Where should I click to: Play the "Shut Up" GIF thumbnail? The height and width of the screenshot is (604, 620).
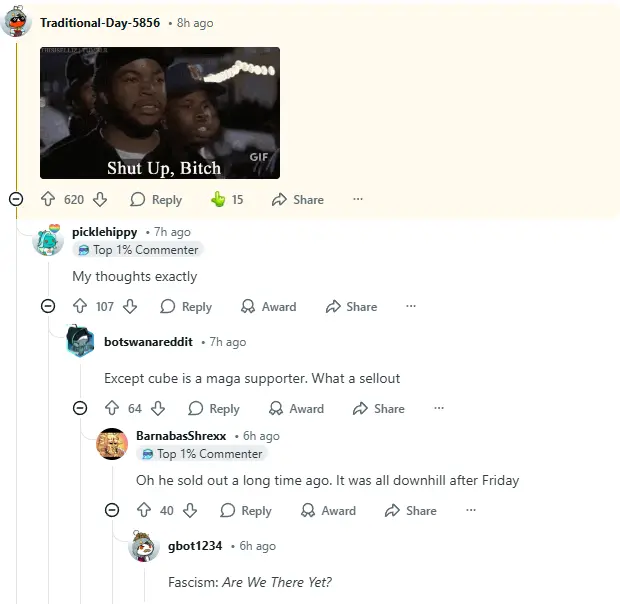click(160, 112)
